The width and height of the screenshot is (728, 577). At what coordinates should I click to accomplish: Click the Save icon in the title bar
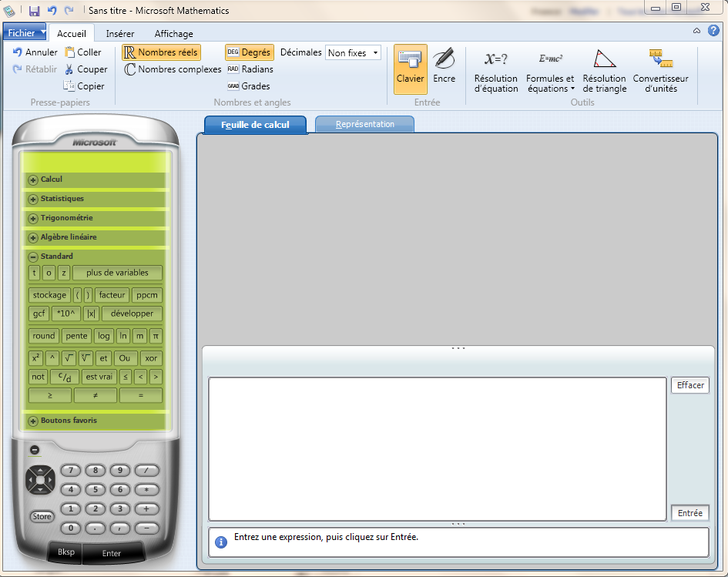coord(35,11)
